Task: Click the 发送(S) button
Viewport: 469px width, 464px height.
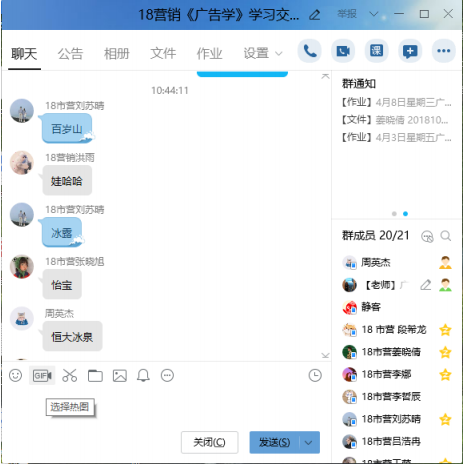Action: coord(275,442)
